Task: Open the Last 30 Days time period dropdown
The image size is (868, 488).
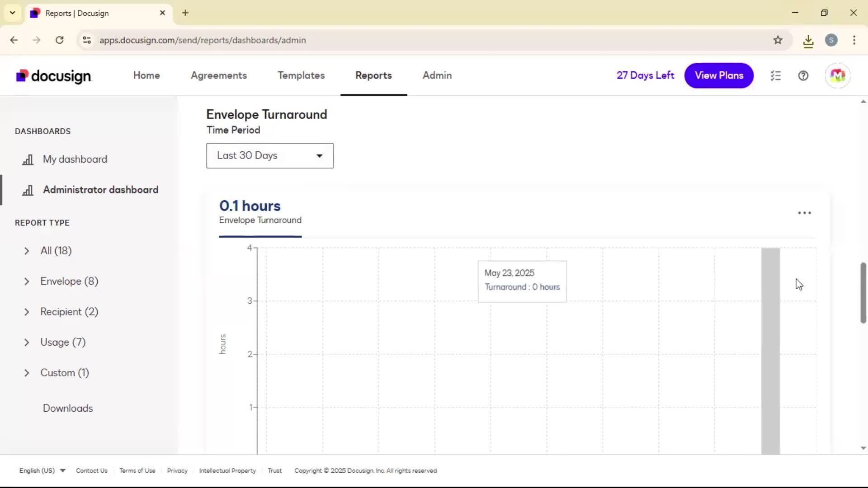Action: pos(270,156)
